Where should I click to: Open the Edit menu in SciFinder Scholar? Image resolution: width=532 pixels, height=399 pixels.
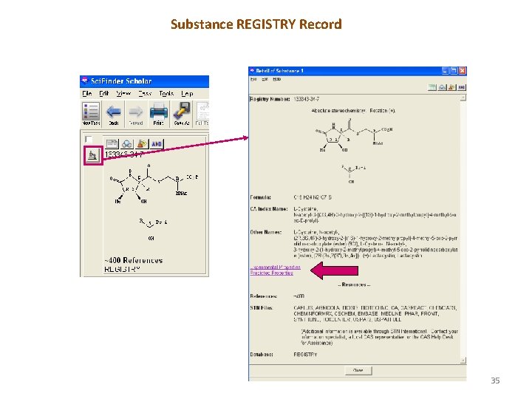pyautogui.click(x=104, y=93)
